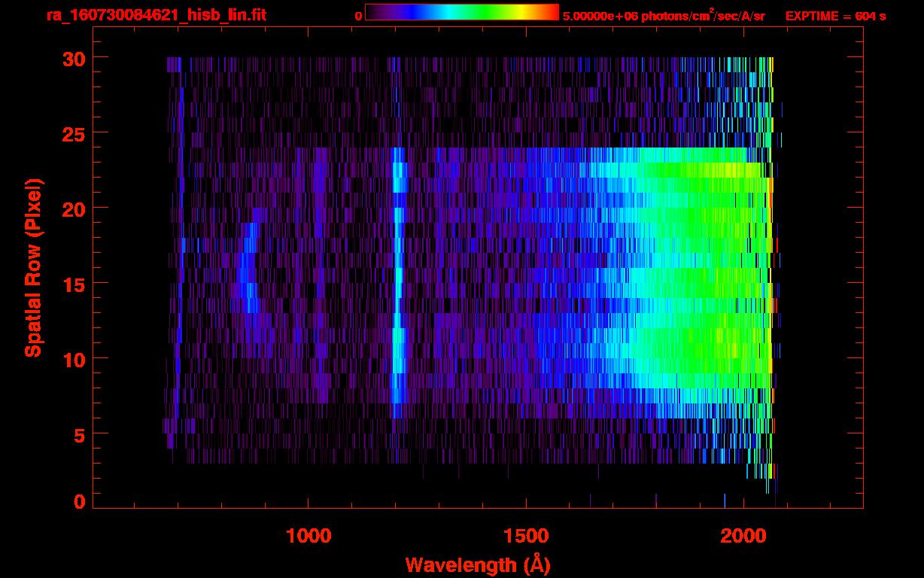Click the file name ra_160730084621_hisb_lin.fit title
This screenshot has height=578, width=924.
(x=156, y=15)
